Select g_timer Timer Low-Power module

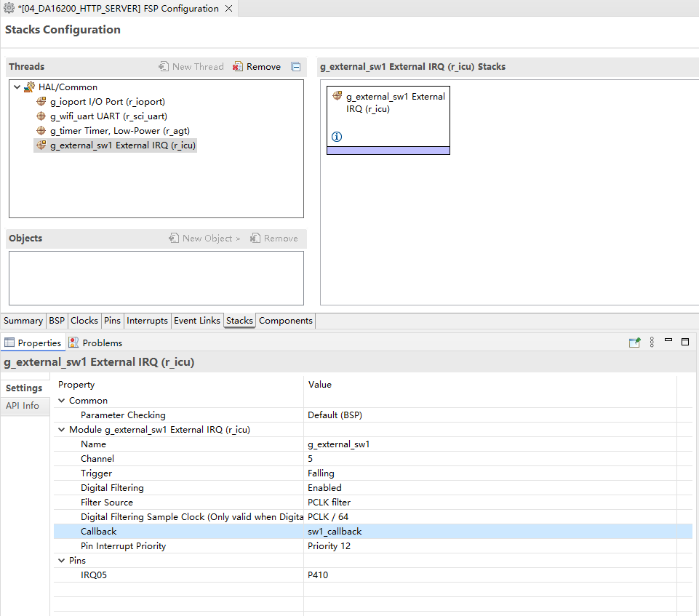pyautogui.click(x=119, y=131)
